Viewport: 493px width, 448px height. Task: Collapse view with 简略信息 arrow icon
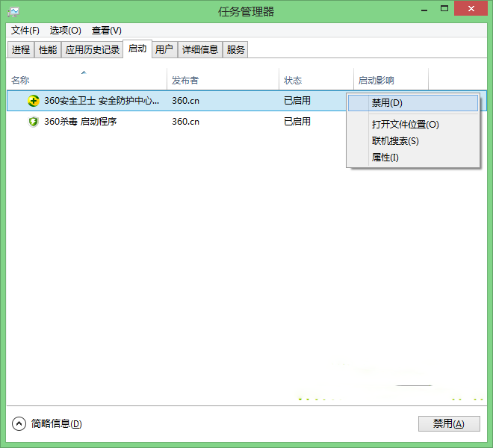pyautogui.click(x=19, y=423)
